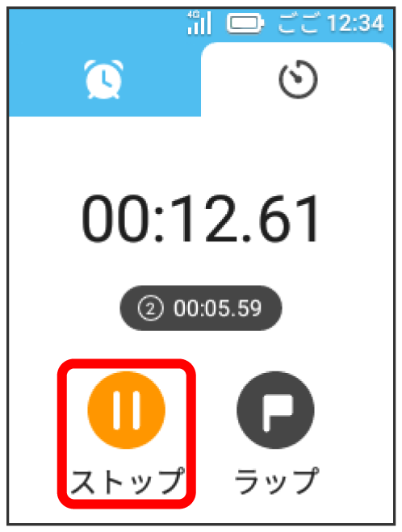Click the white pause bars glyph
Screen dimensions: 402x532
[x=127, y=410]
